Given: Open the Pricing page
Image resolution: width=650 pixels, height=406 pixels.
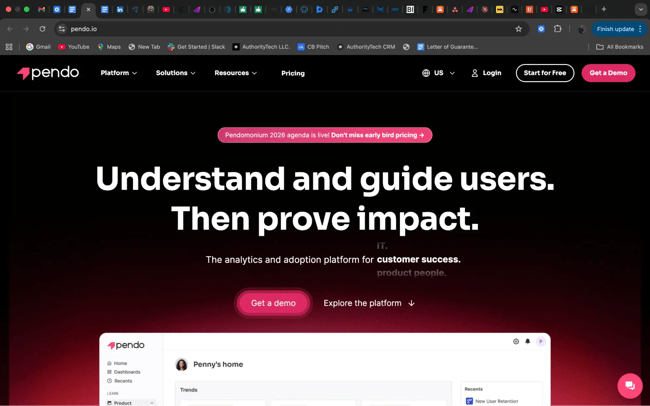Looking at the screenshot, I should 293,73.
